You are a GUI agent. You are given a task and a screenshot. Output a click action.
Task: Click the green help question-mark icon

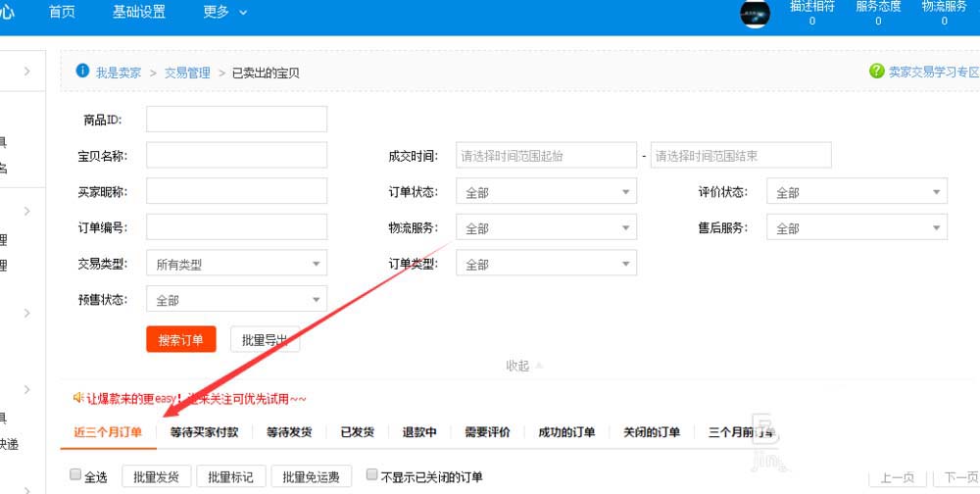[x=876, y=72]
